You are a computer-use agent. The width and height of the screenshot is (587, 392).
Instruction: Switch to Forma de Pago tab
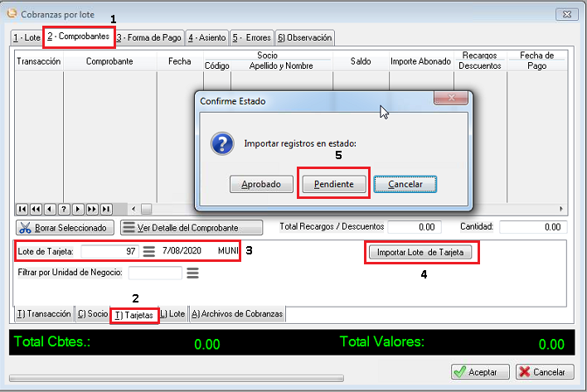click(x=149, y=37)
